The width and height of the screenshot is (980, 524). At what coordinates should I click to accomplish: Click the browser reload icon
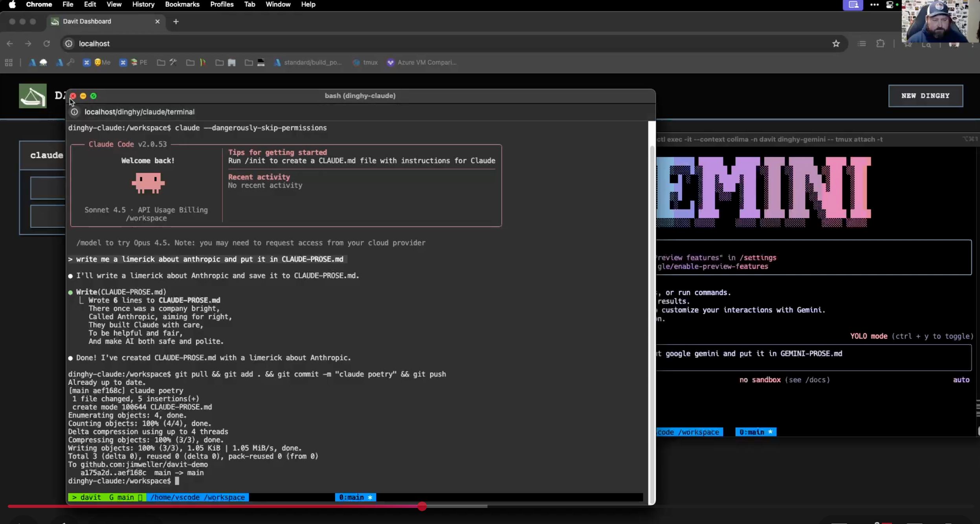tap(46, 44)
